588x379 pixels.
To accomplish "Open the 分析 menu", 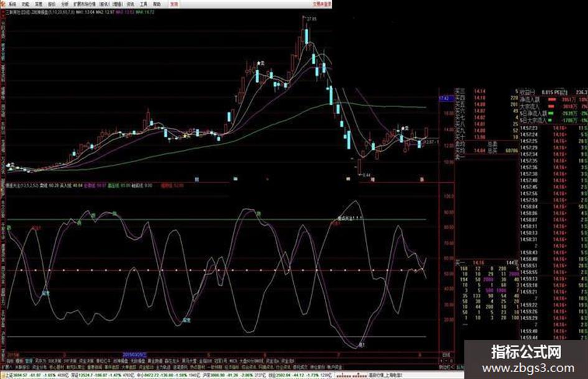I will [65, 4].
